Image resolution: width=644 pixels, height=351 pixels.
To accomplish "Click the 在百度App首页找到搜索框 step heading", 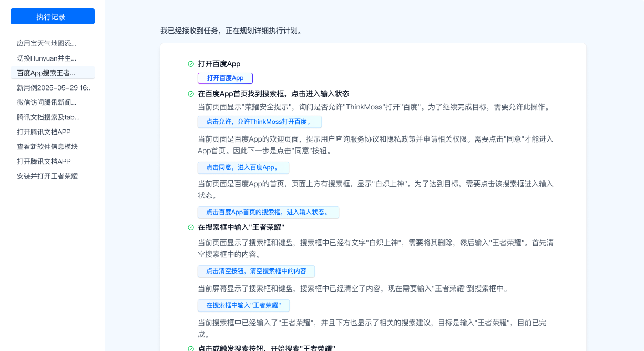I will (273, 94).
